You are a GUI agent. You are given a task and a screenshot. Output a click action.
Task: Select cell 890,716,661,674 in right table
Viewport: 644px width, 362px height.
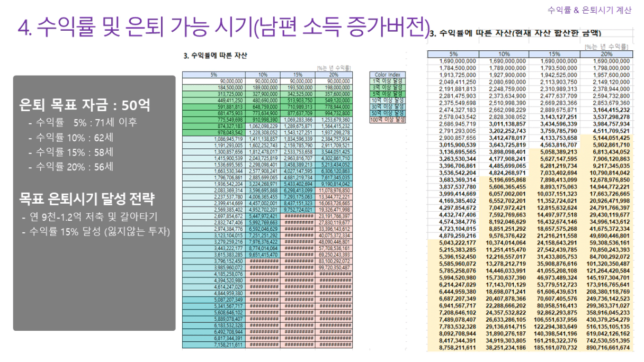tap(605, 349)
